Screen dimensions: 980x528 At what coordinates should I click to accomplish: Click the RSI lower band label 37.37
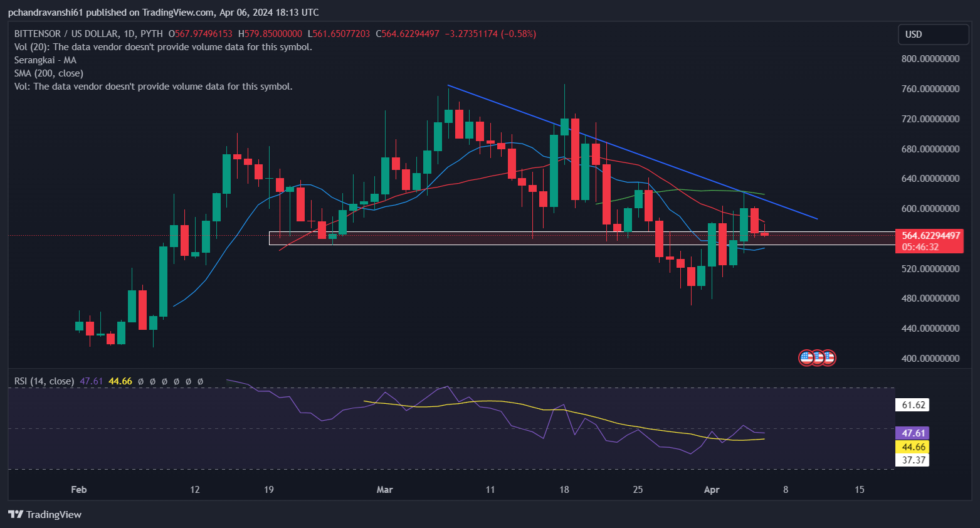point(914,460)
